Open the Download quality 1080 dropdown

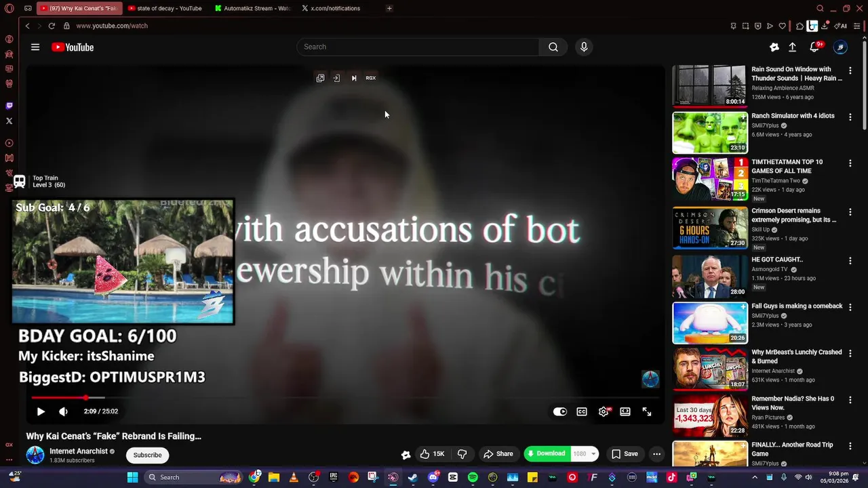click(x=585, y=454)
